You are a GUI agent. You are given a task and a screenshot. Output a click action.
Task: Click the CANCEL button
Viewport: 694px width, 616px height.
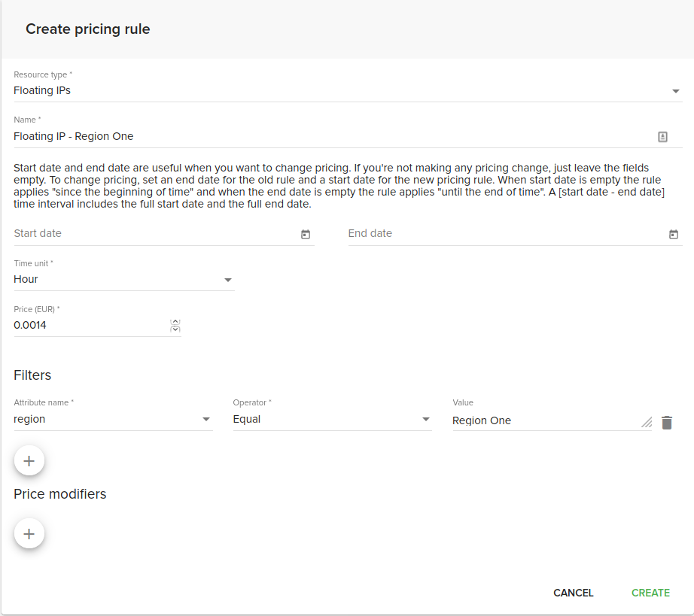pos(573,593)
